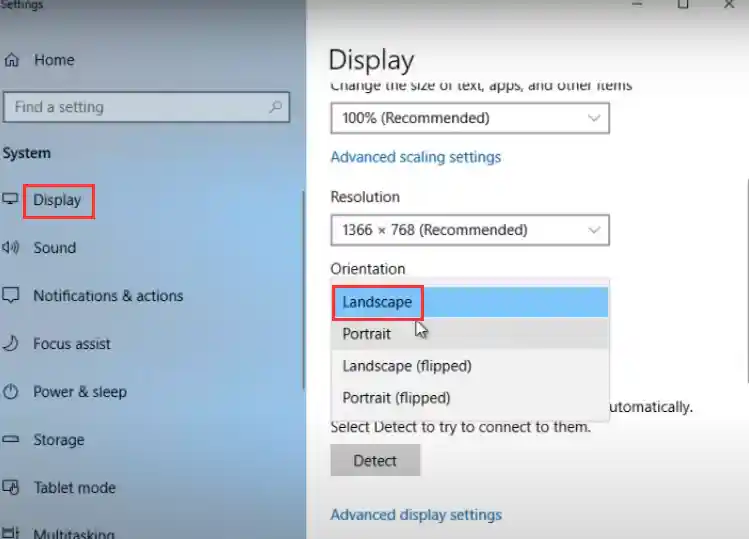Click the Sound speaker icon
Image resolution: width=749 pixels, height=539 pixels.
11,248
